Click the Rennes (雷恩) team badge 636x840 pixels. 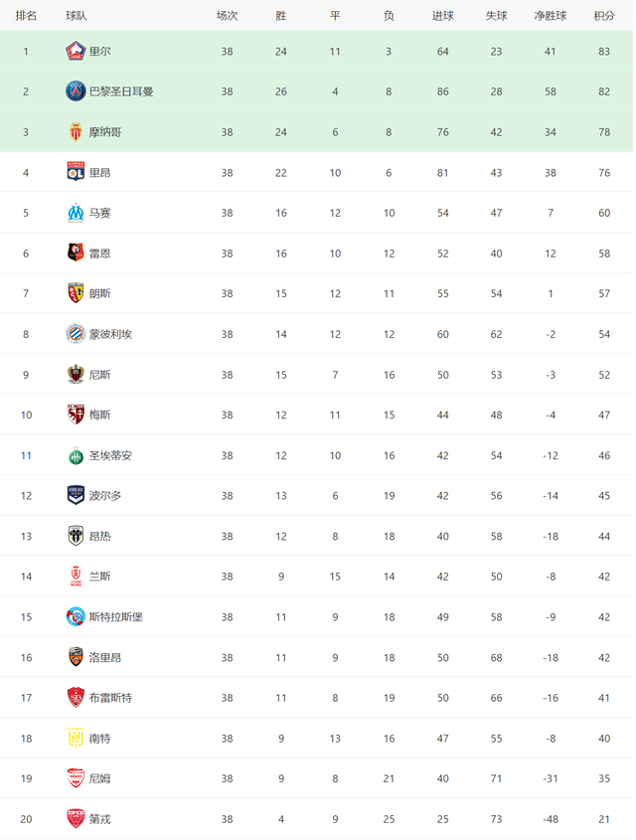tap(76, 252)
